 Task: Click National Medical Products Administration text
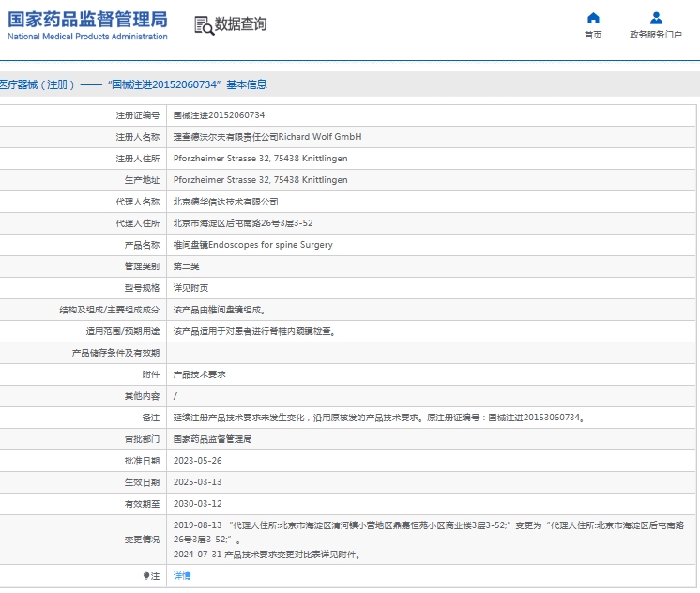pyautogui.click(x=87, y=37)
